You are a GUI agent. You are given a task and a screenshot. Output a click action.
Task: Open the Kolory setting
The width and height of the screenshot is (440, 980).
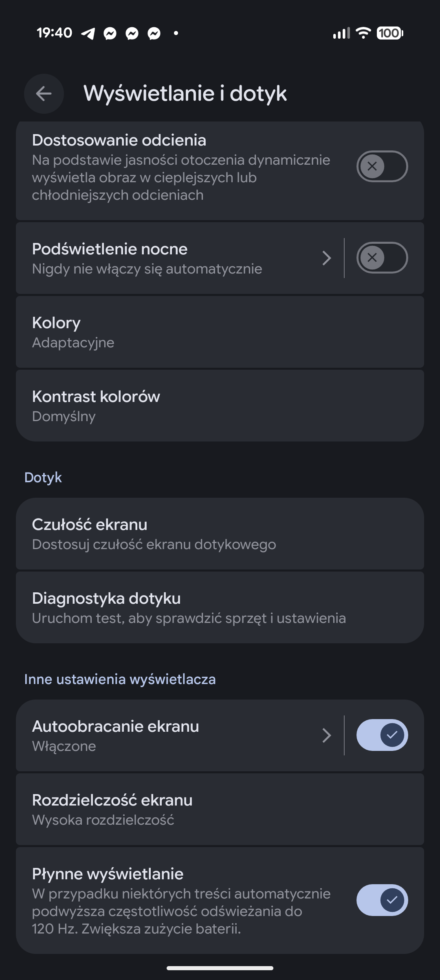pos(220,332)
